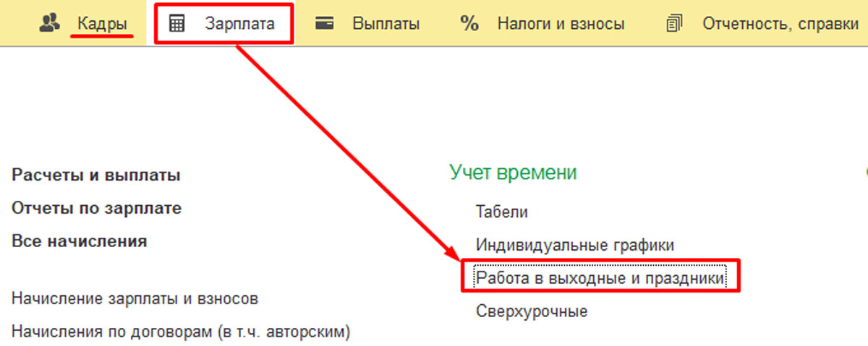This screenshot has width=868, height=346.
Task: Click the Учет времени group heading
Action: (x=513, y=173)
